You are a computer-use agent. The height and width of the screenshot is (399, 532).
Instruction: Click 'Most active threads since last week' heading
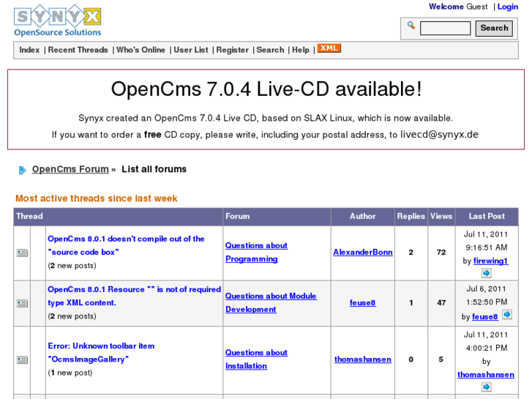pyautogui.click(x=97, y=198)
